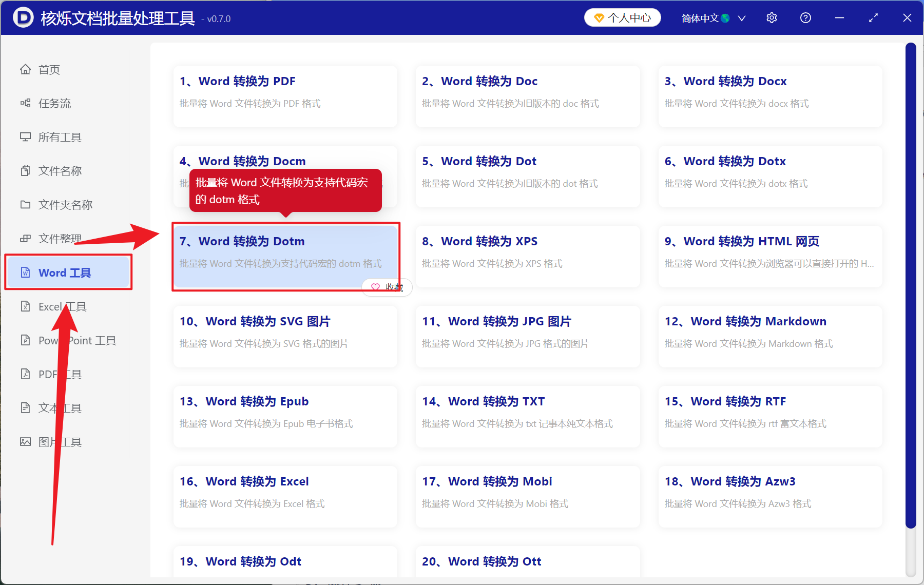Click the picture icon beside 图片工具
Screen dimensions: 924x585
coord(25,442)
